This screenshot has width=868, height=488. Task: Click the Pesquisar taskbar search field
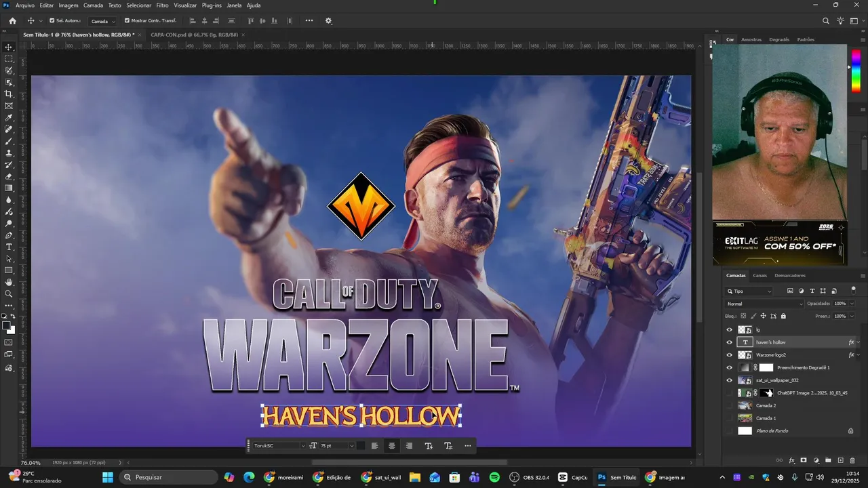click(167, 477)
